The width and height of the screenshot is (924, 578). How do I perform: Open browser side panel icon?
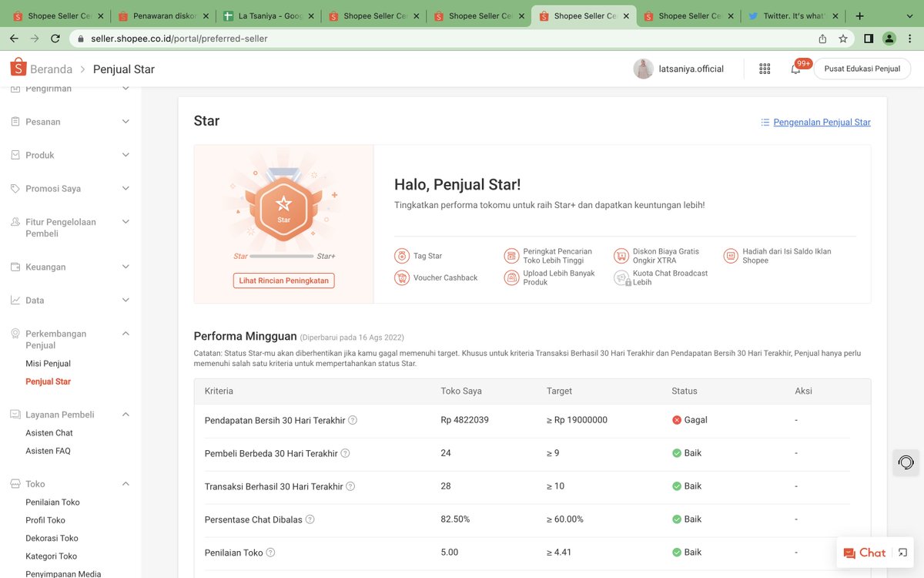tap(869, 39)
